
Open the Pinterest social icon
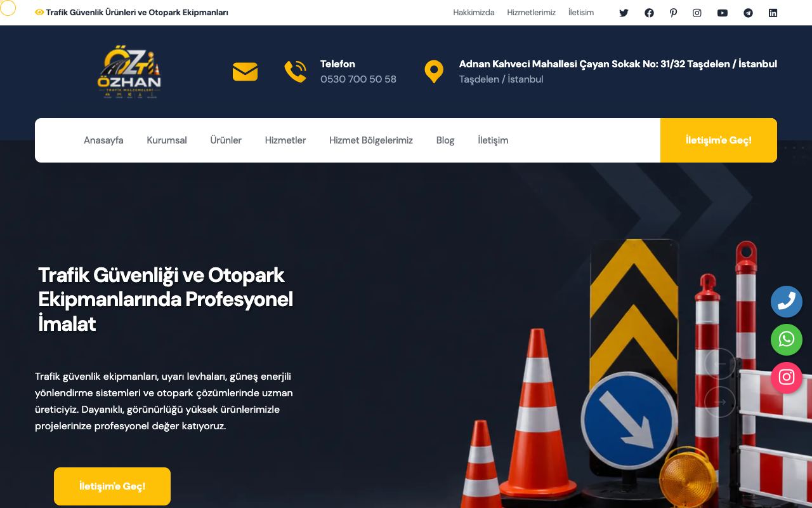673,13
